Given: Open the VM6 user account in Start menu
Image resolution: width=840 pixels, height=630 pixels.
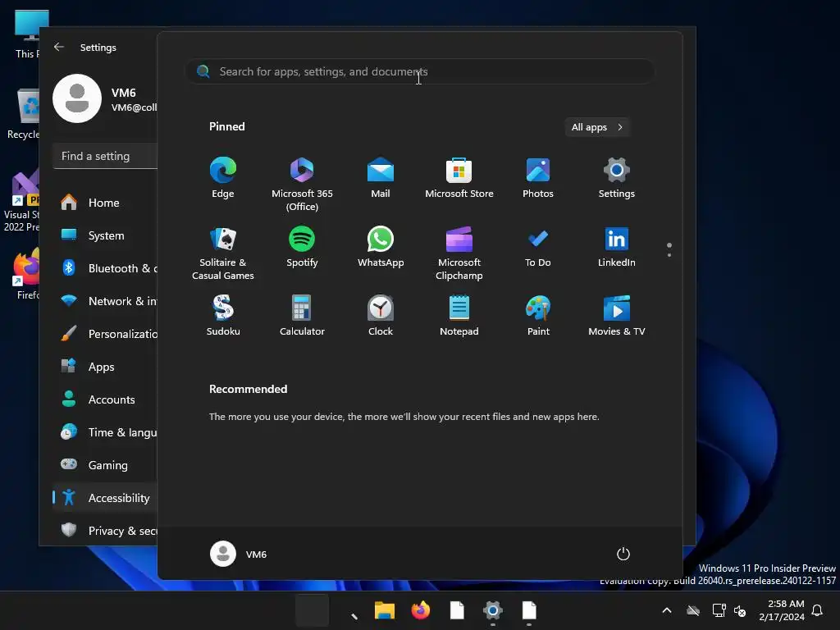Looking at the screenshot, I should 239,554.
